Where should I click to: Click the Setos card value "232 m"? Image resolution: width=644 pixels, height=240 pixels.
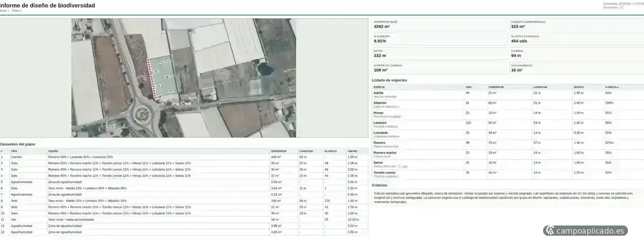[380, 55]
